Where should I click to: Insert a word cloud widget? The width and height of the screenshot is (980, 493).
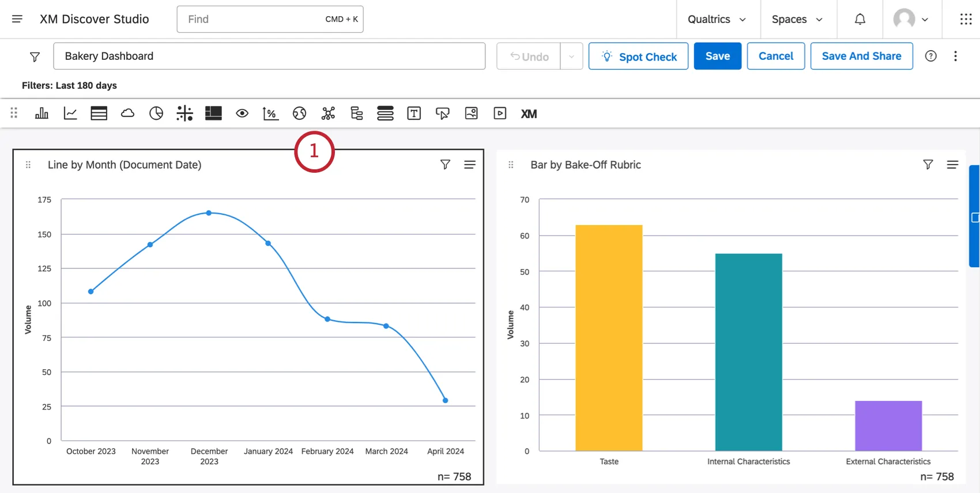click(127, 113)
